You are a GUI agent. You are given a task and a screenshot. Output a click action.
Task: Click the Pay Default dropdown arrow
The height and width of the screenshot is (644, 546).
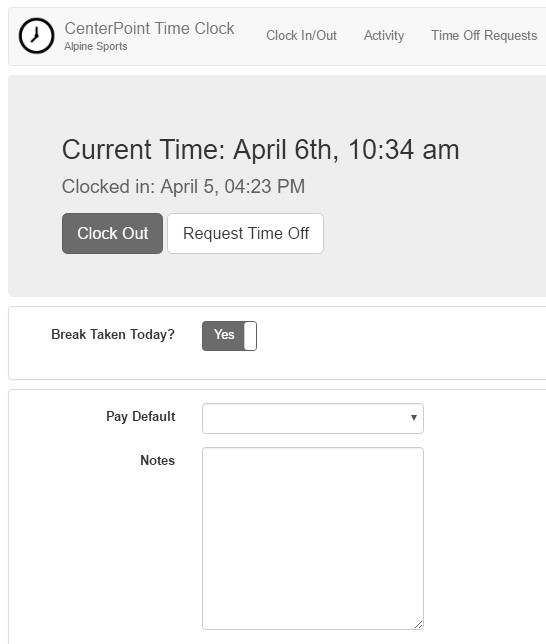click(x=414, y=418)
